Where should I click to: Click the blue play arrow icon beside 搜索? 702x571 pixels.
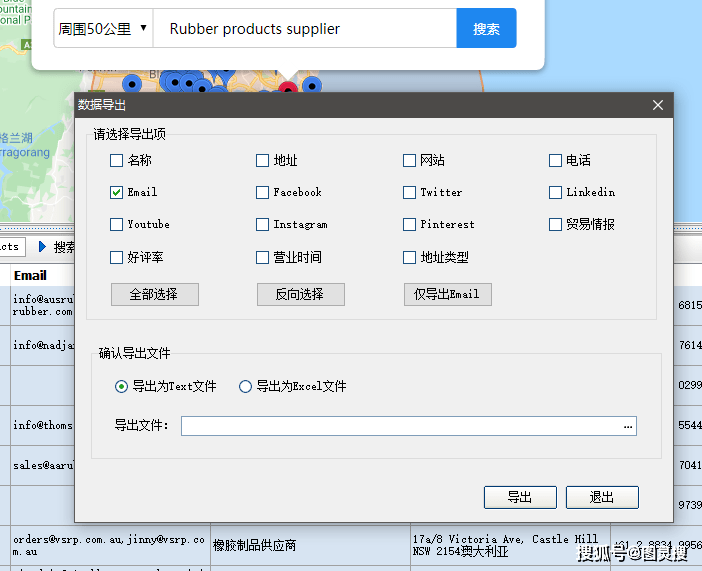point(42,246)
